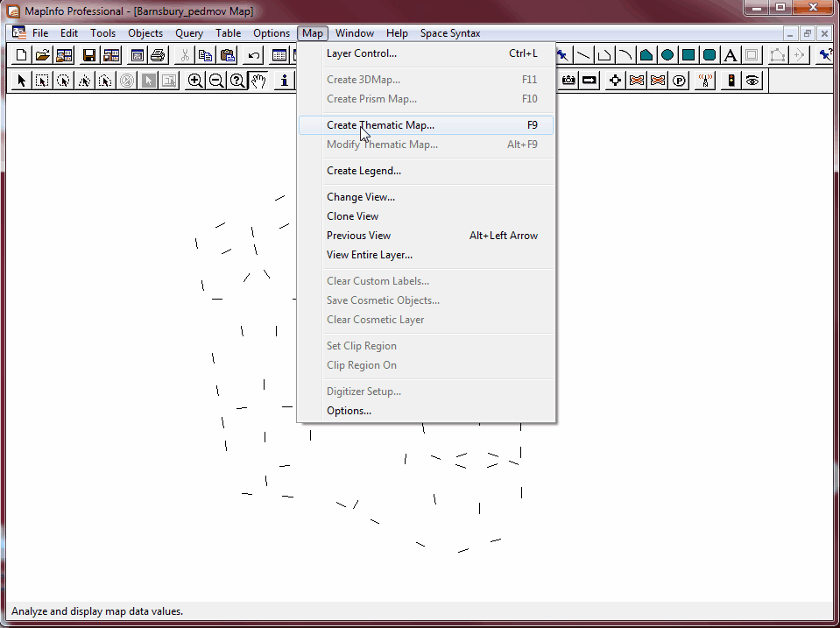Viewport: 840px width, 628px height.
Task: Open the Space Syntax menu
Action: 450,33
